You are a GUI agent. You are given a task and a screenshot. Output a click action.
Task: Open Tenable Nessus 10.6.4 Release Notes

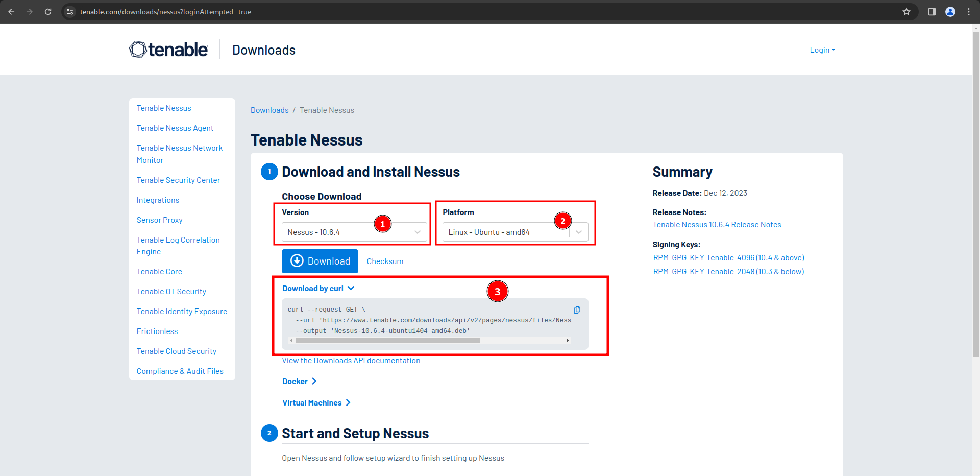pos(717,225)
